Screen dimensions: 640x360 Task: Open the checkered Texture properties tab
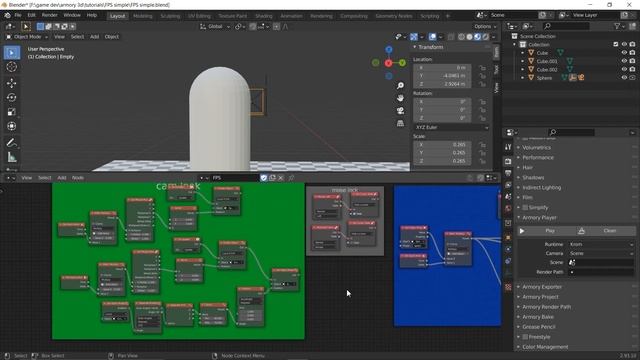(508, 287)
